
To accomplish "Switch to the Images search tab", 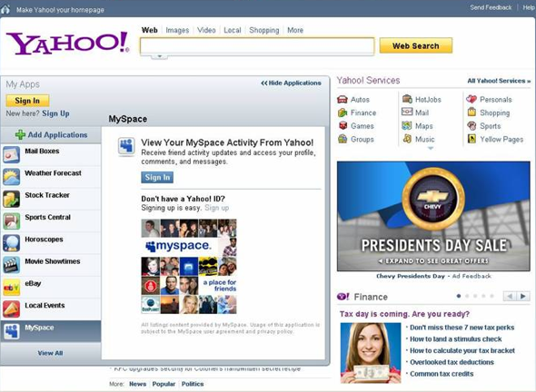I will tap(177, 30).
